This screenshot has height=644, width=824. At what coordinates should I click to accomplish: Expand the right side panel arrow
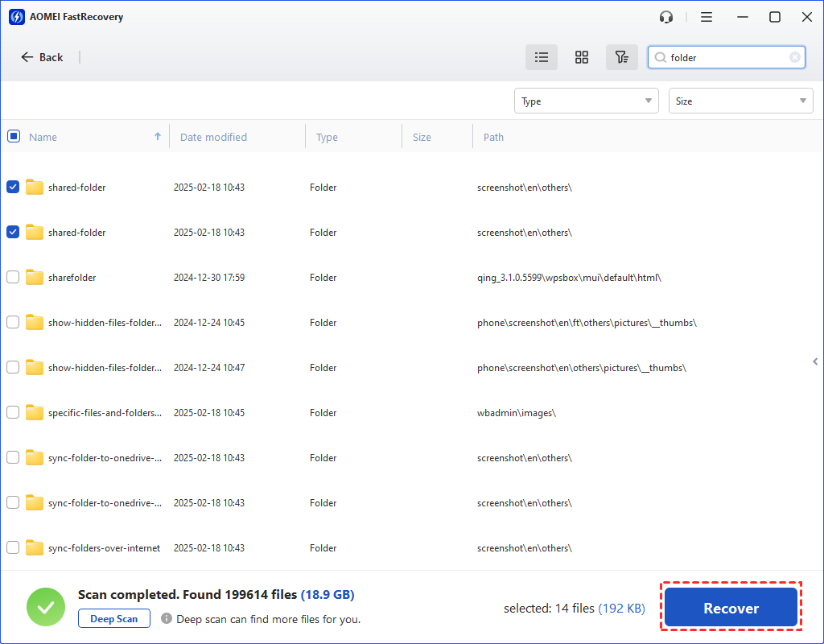click(815, 361)
